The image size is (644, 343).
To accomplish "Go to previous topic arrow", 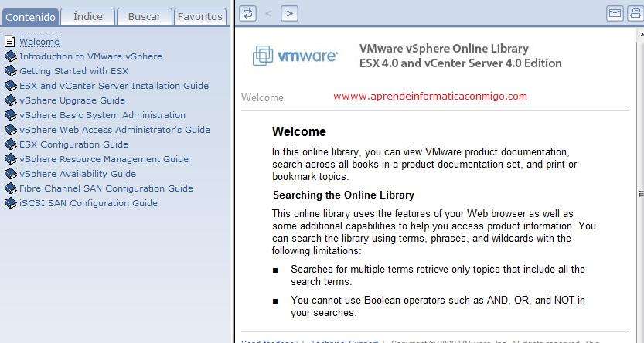I will click(268, 14).
